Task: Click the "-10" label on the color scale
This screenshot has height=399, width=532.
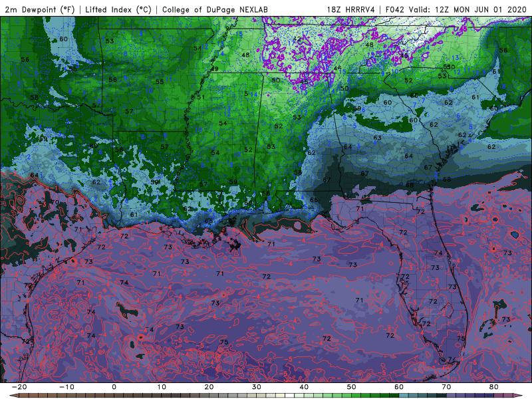Action: (x=66, y=387)
